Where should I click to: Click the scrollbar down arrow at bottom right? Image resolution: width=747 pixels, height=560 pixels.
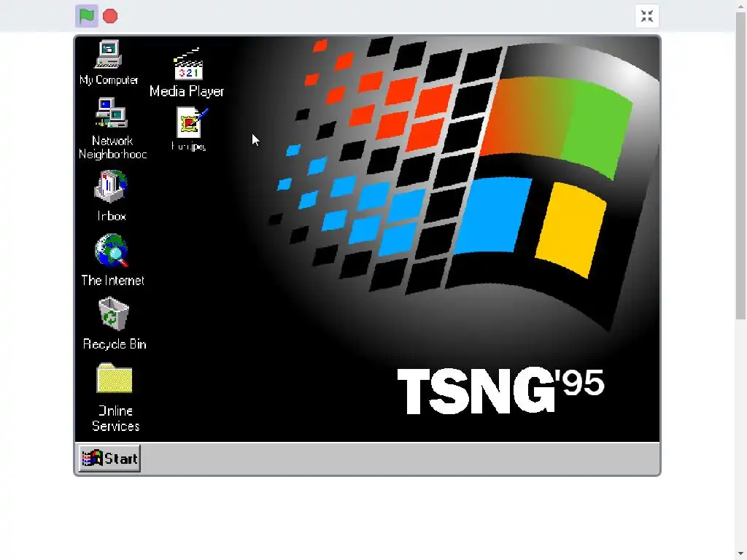pos(741,555)
